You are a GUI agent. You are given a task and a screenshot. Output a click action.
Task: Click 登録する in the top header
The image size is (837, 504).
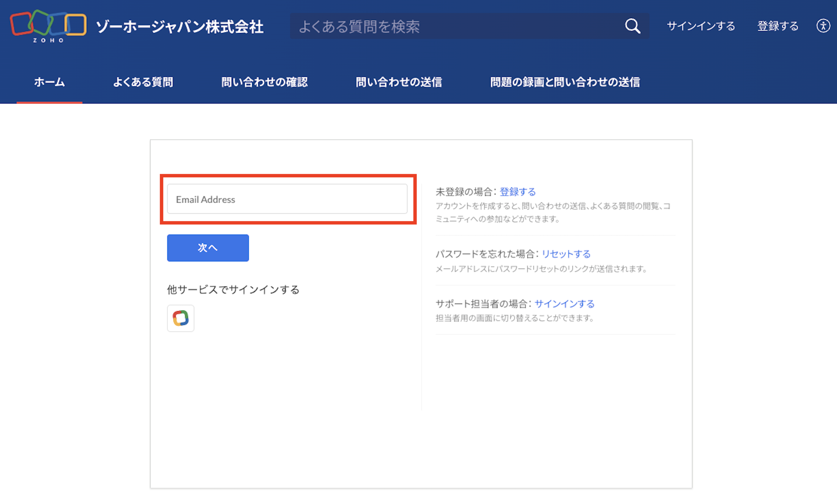(778, 26)
